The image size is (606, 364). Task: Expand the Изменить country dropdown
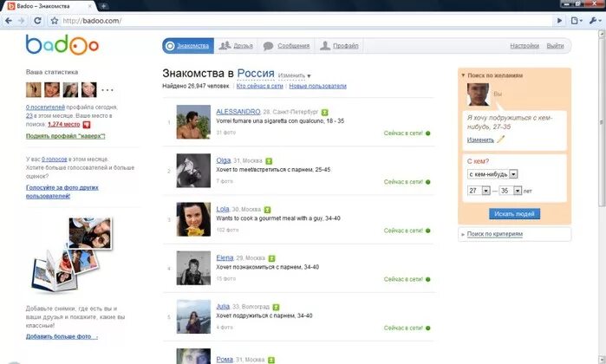click(295, 75)
